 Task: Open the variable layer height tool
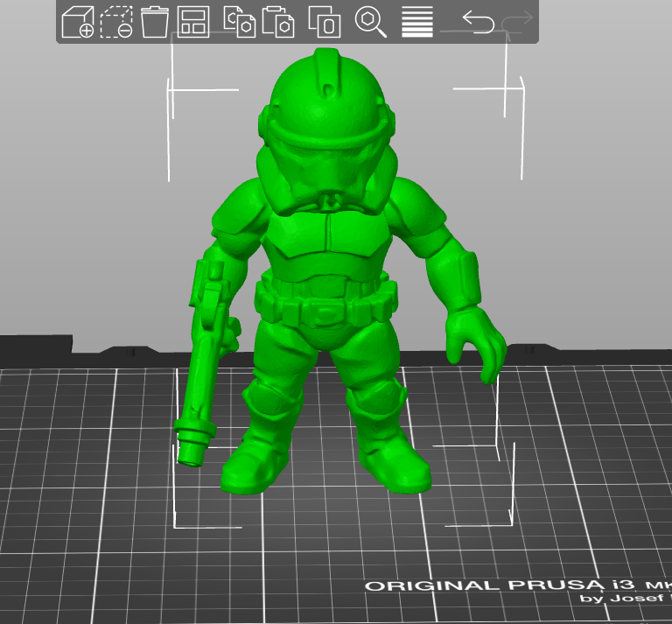[x=417, y=22]
